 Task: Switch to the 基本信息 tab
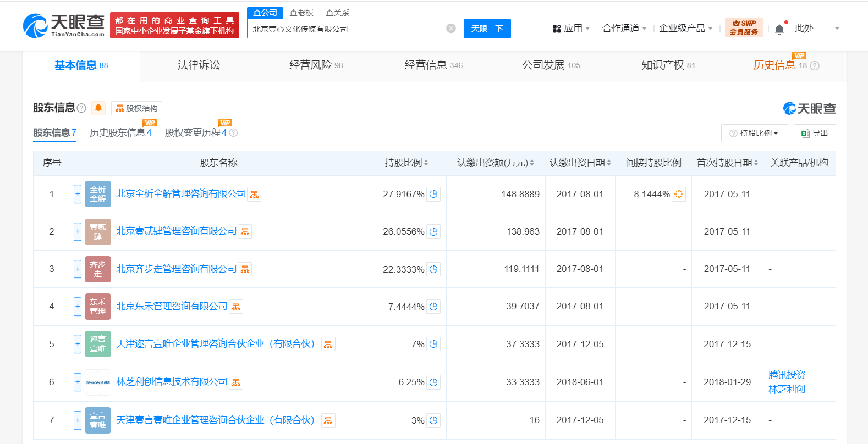coord(81,65)
